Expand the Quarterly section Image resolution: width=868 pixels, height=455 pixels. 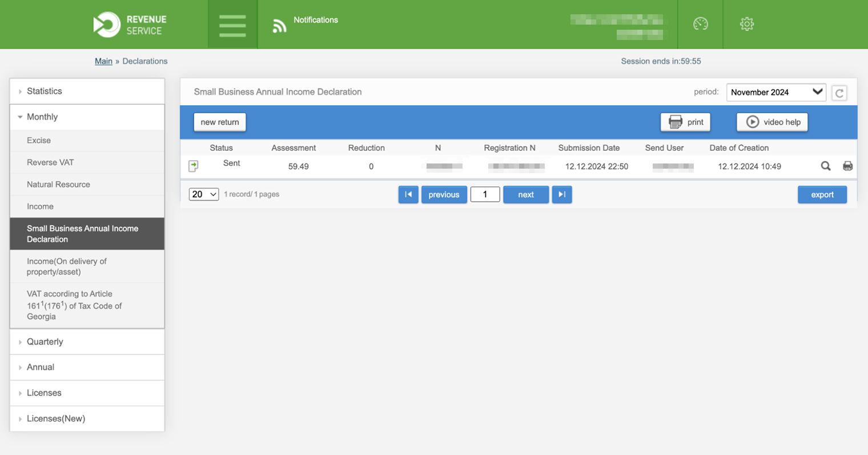click(x=45, y=342)
